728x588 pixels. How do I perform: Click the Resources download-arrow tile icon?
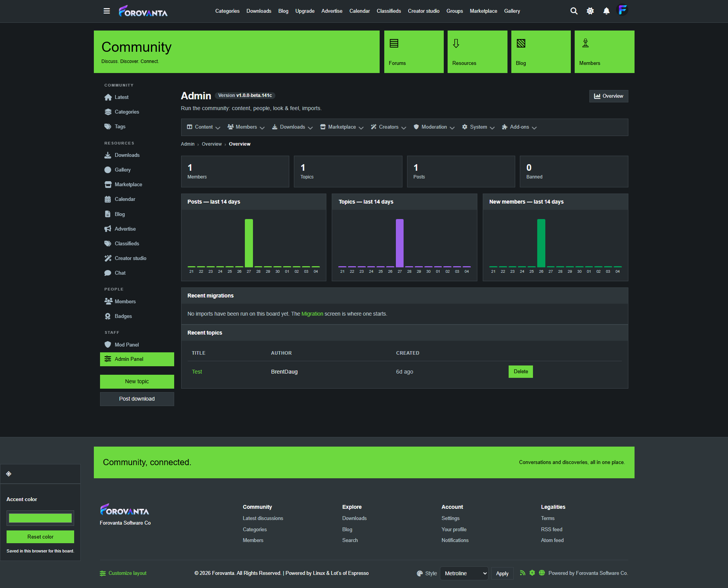(456, 43)
